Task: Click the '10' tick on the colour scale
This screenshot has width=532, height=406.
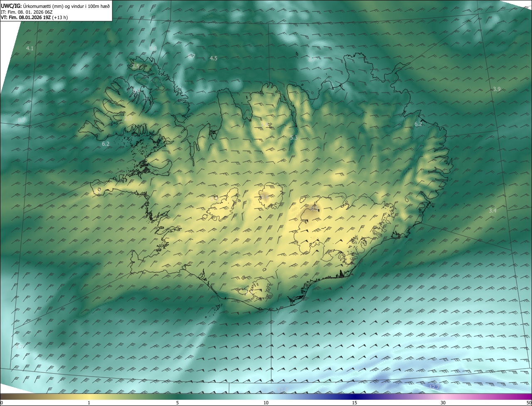Action: click(266, 403)
